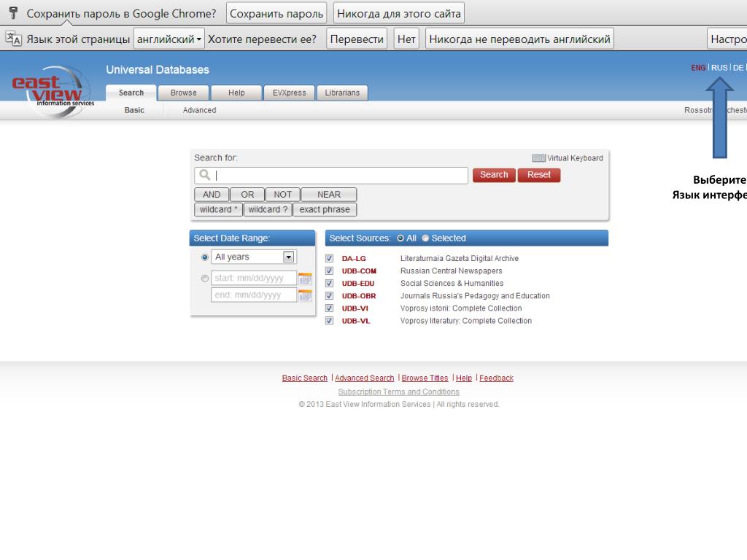Insert the NEAR operator
747x560 pixels.
[x=329, y=194]
